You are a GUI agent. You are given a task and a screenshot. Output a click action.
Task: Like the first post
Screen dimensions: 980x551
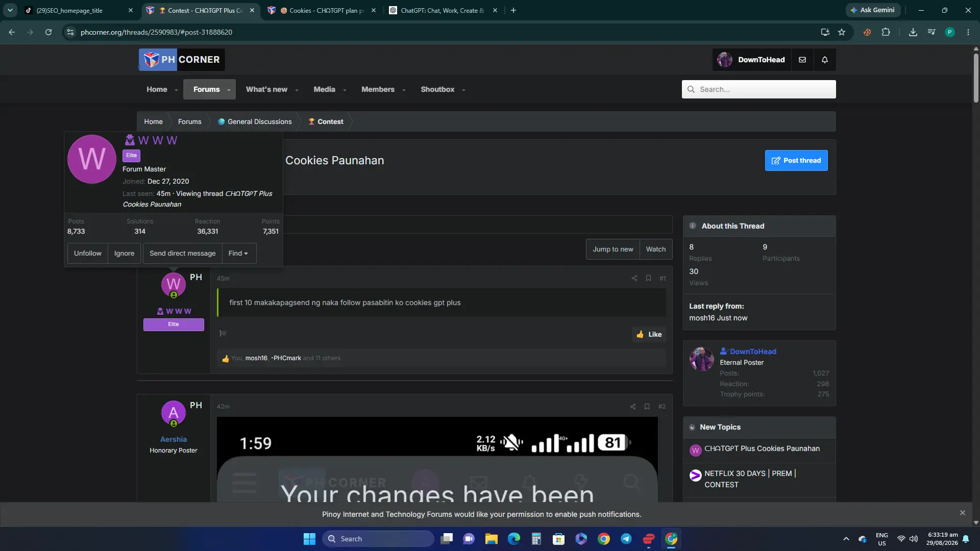coord(649,335)
